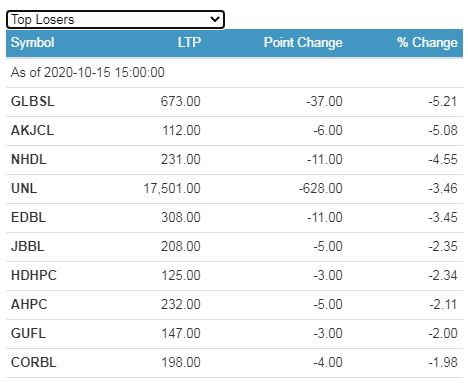Open the AHPC stock symbol
Viewport: 468px width, 383px height.
pyautogui.click(x=29, y=304)
